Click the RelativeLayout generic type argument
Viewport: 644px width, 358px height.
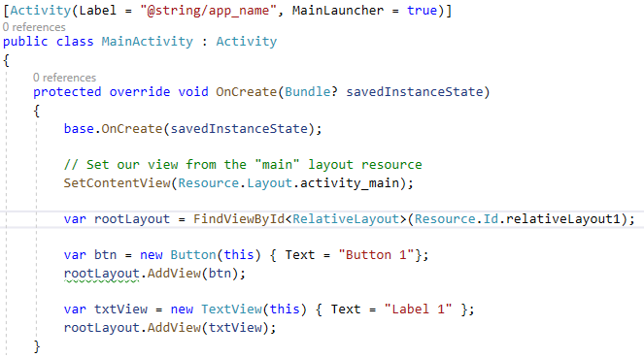coord(346,219)
